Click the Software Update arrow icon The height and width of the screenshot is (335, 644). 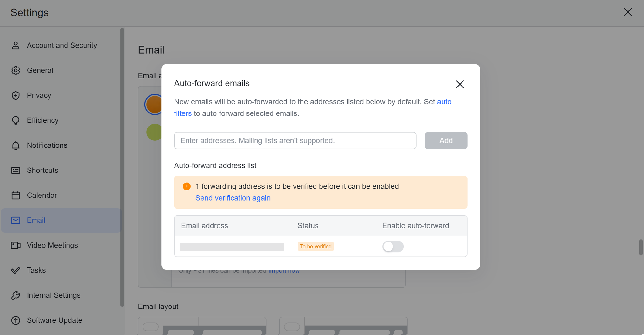pos(16,320)
